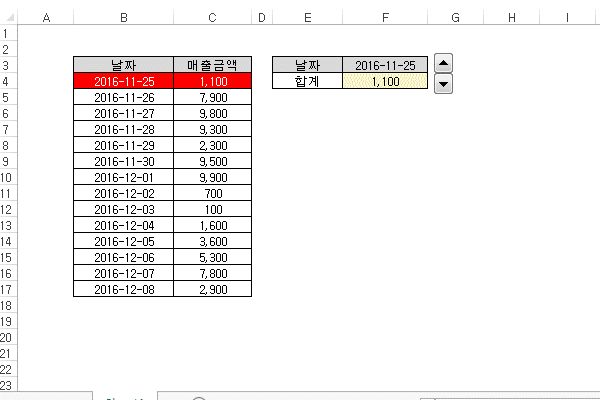This screenshot has width=600, height=400.
Task: Select cell with amount 9,500
Action: click(x=212, y=162)
